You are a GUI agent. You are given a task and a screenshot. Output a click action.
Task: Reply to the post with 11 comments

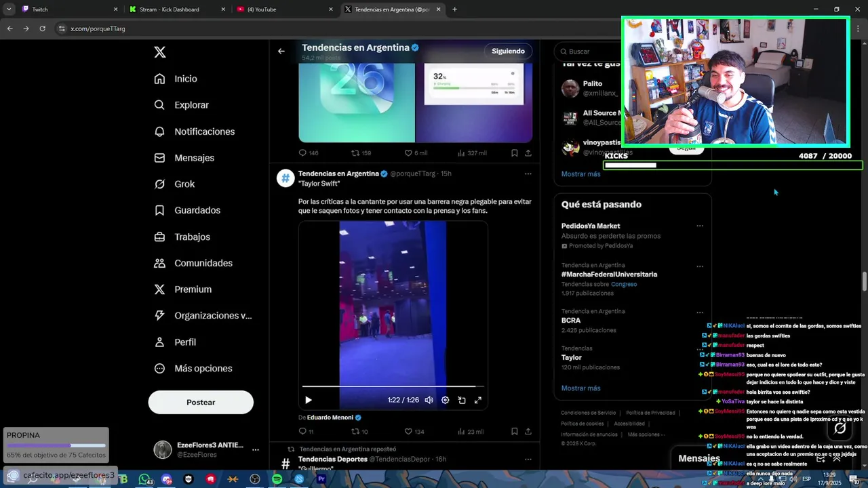[x=303, y=432]
